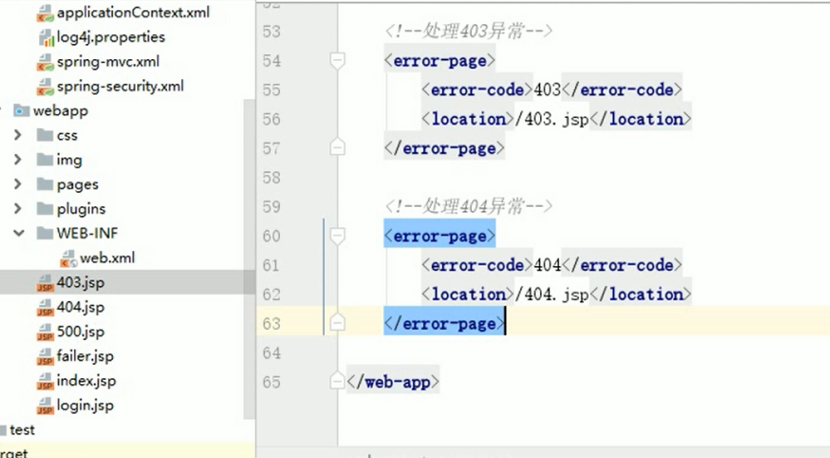Select the WEB-INF folder icon
The height and width of the screenshot is (458, 830).
click(45, 233)
